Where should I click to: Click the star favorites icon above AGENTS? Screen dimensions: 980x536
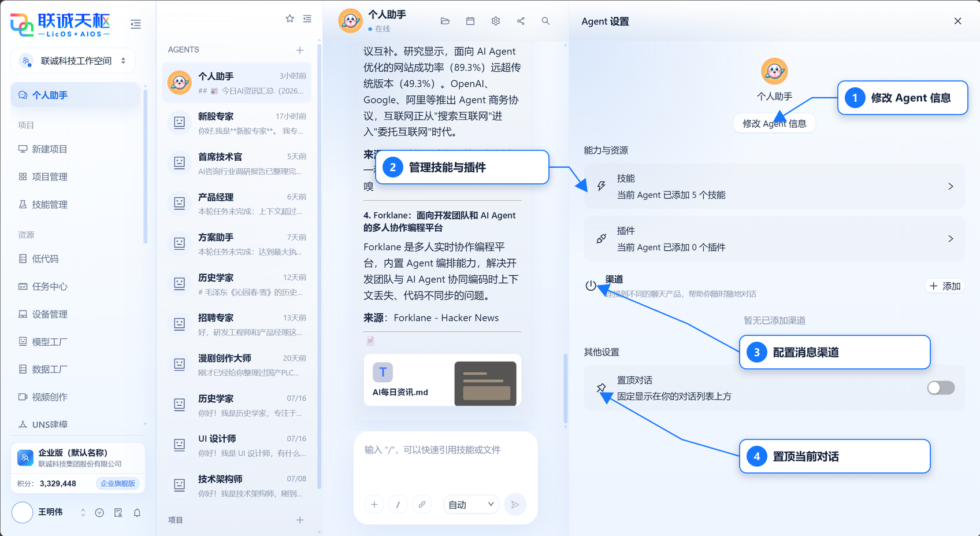290,19
